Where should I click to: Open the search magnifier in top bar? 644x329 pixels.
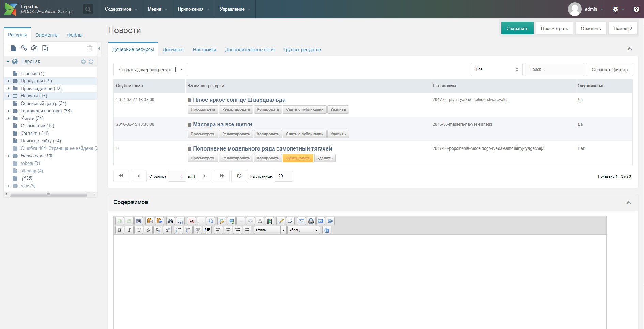click(x=88, y=9)
